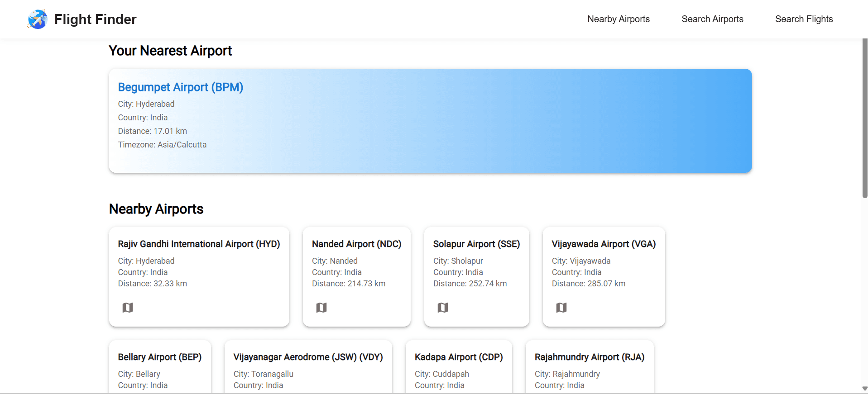Click the Flight Finder title text
Screen dimensions: 868x394
(95, 19)
